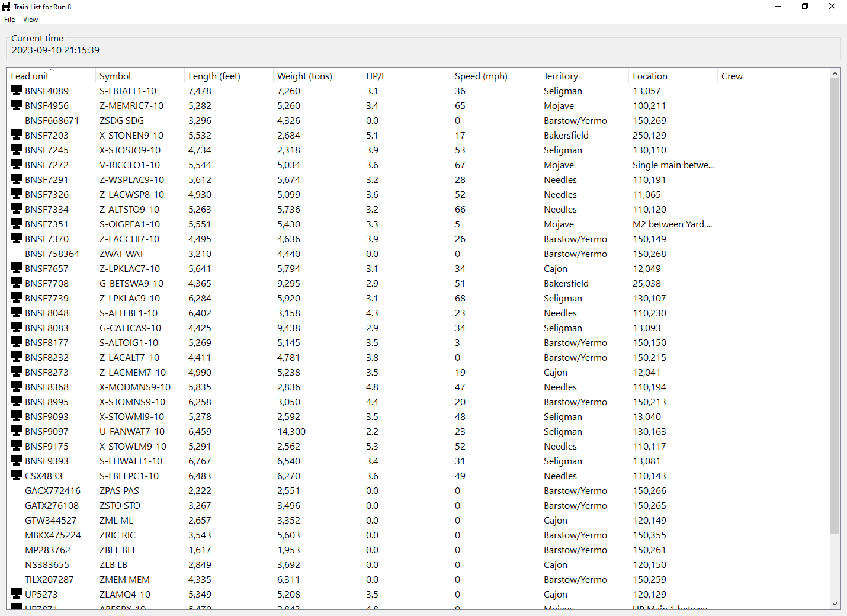Click the Territory column header

(x=560, y=76)
